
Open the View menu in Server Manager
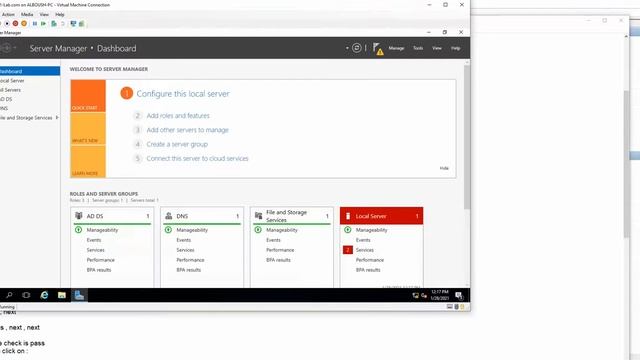pyautogui.click(x=437, y=48)
